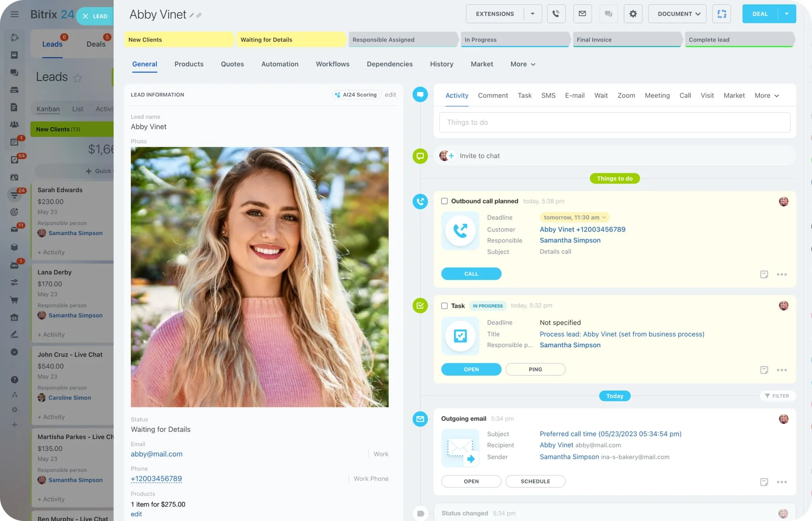Image resolution: width=812 pixels, height=521 pixels.
Task: Click the abby@mail.com email link
Action: [x=157, y=454]
